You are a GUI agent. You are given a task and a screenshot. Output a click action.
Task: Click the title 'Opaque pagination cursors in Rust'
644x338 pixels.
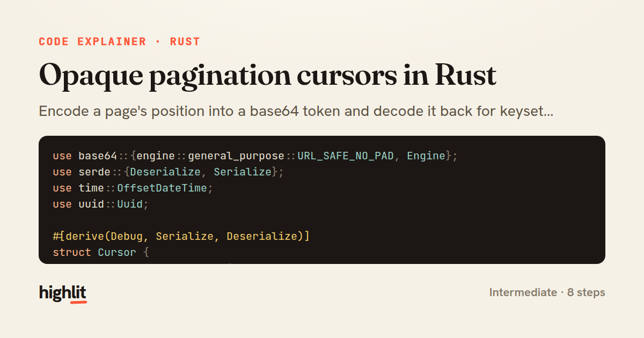[267, 76]
